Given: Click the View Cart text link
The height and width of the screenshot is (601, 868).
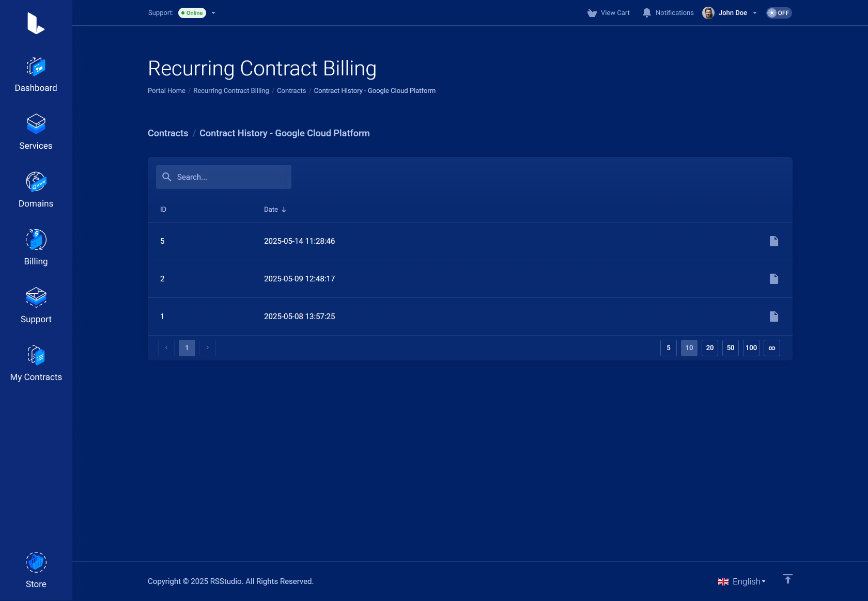Looking at the screenshot, I should tap(615, 13).
